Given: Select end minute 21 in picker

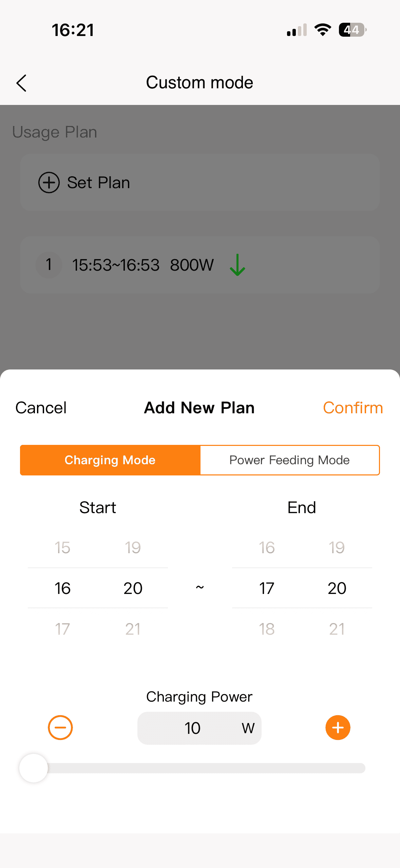Looking at the screenshot, I should click(337, 629).
